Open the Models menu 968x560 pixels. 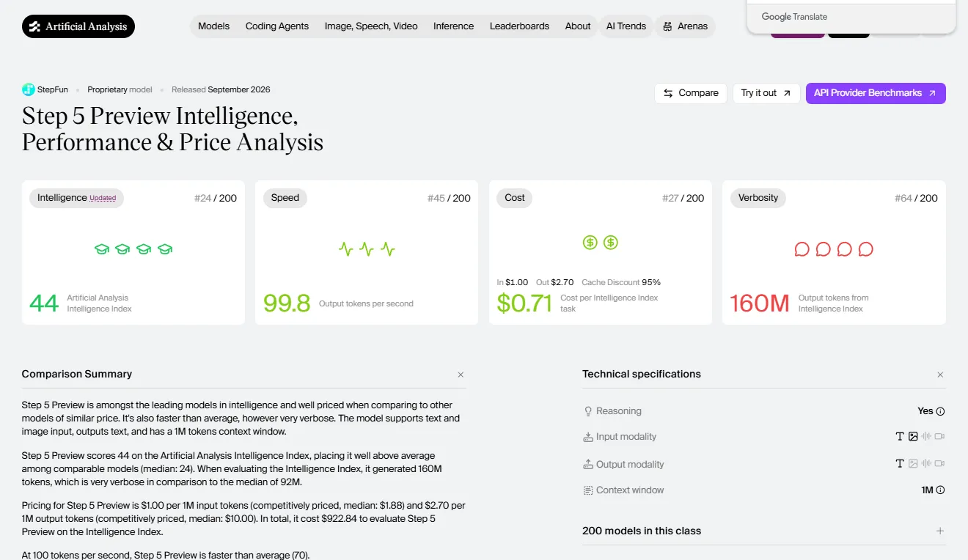point(213,26)
